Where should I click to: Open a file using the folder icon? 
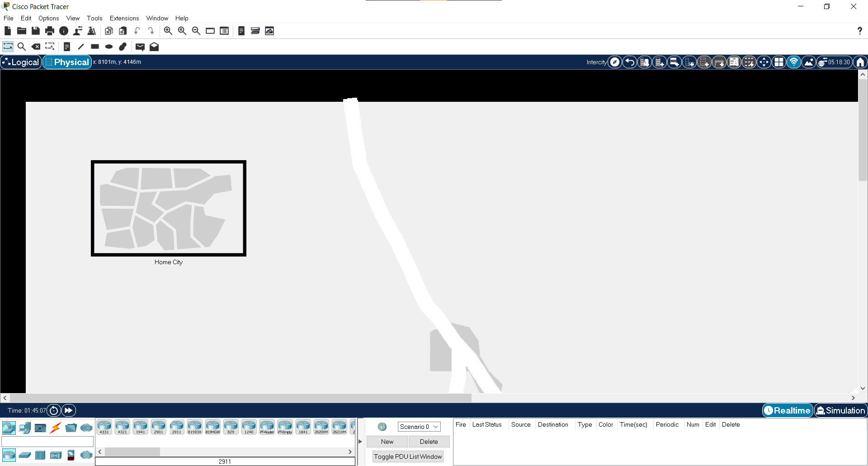(x=22, y=31)
